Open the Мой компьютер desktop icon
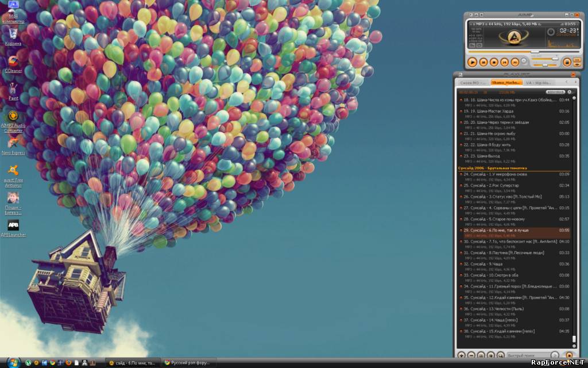 13,11
